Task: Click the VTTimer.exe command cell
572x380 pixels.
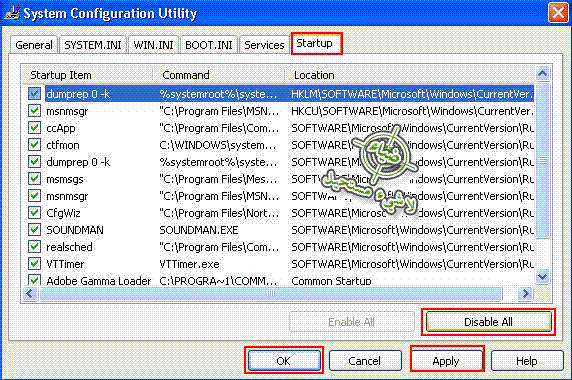Action: click(x=189, y=264)
